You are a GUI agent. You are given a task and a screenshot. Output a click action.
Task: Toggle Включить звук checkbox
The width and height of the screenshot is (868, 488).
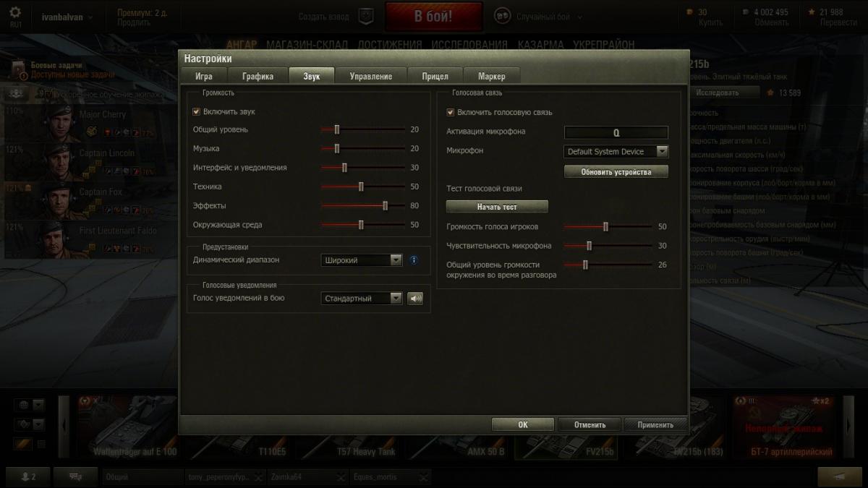tap(196, 112)
